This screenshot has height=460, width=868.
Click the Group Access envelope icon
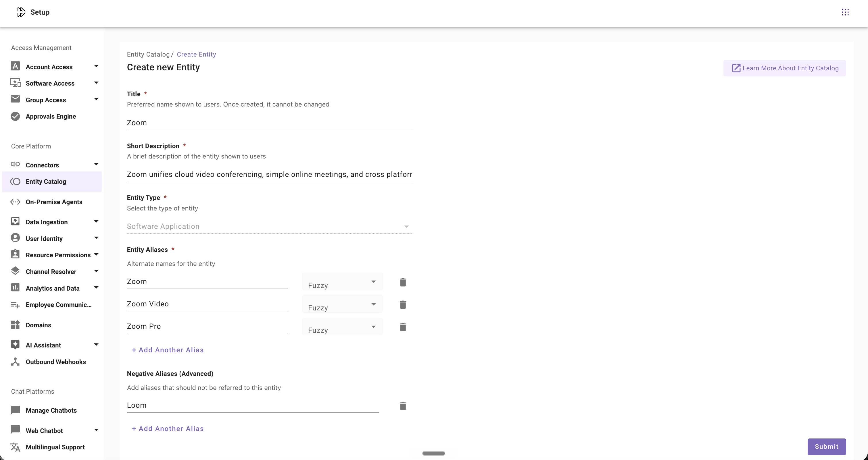pos(15,99)
